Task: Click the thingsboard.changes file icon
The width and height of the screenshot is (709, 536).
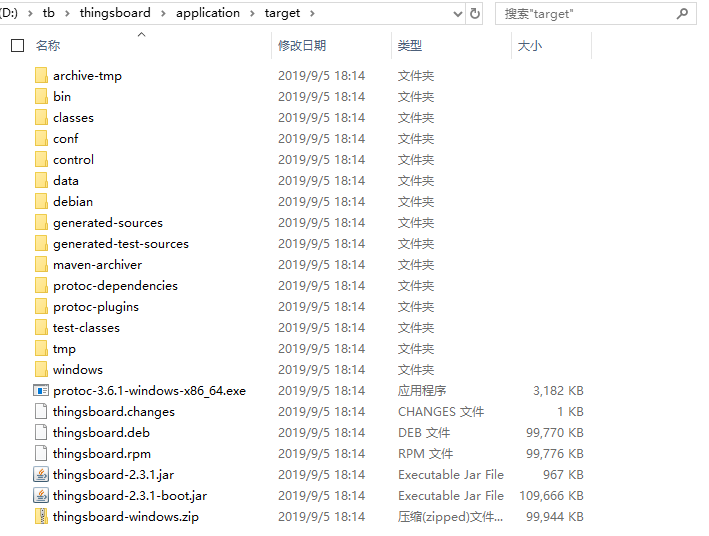Action: pos(41,412)
